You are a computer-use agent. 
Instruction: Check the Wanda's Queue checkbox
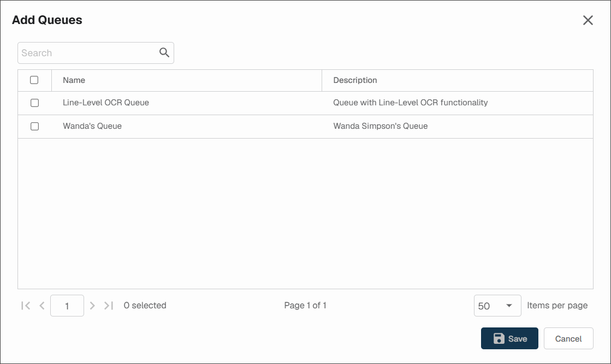pos(35,126)
